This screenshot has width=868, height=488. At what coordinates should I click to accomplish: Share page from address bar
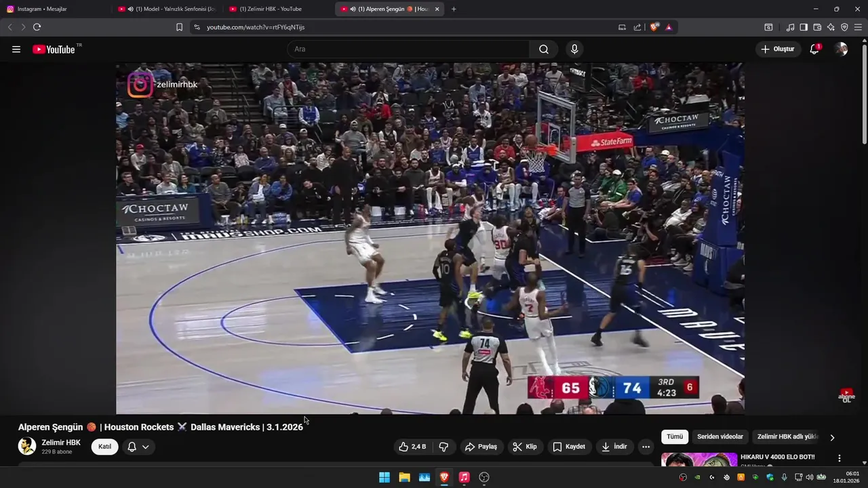[637, 27]
